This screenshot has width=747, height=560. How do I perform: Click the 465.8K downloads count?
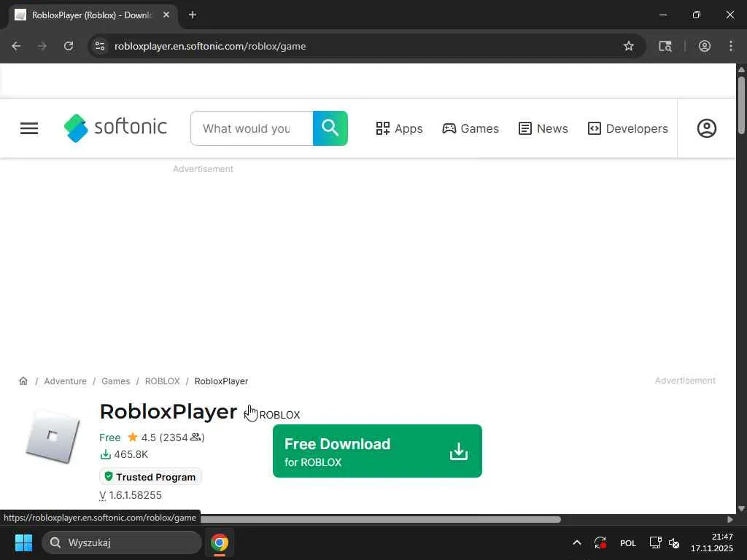124,454
